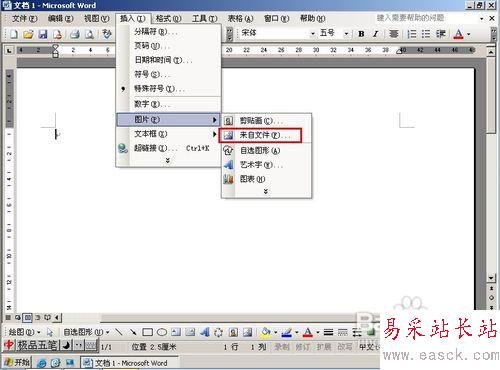The height and width of the screenshot is (370, 500).
Task: Select 超链接 (Hyperlink) from Insert menu
Action: [168, 148]
